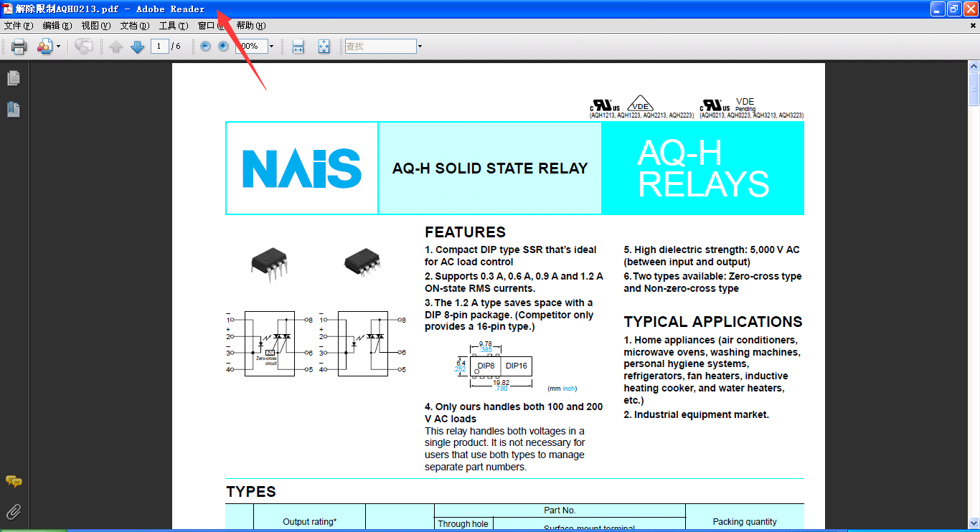
Task: Zoom out with the minus button
Action: click(x=205, y=46)
